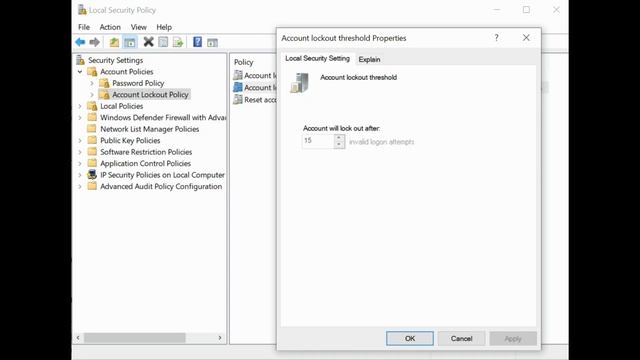
Task: Click the tree pane scrollbar right arrow
Action: point(220,338)
